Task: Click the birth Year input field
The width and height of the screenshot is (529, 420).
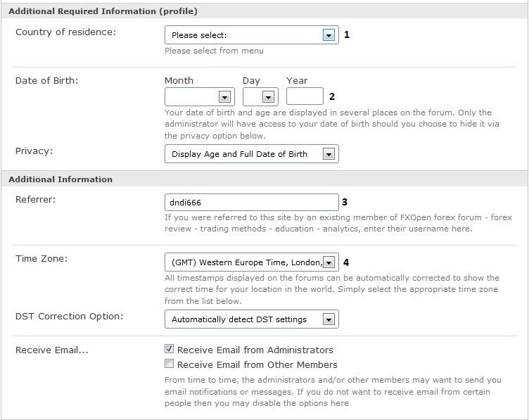Action: pyautogui.click(x=305, y=96)
